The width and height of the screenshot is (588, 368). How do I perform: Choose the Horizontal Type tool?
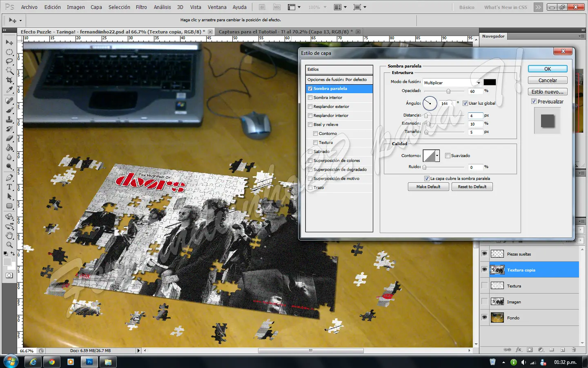pyautogui.click(x=9, y=187)
